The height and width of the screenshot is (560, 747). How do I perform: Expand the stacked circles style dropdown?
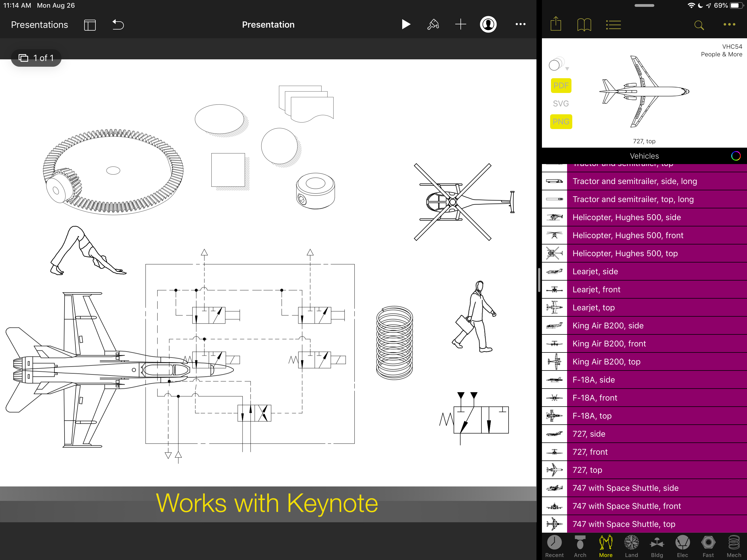(x=559, y=65)
